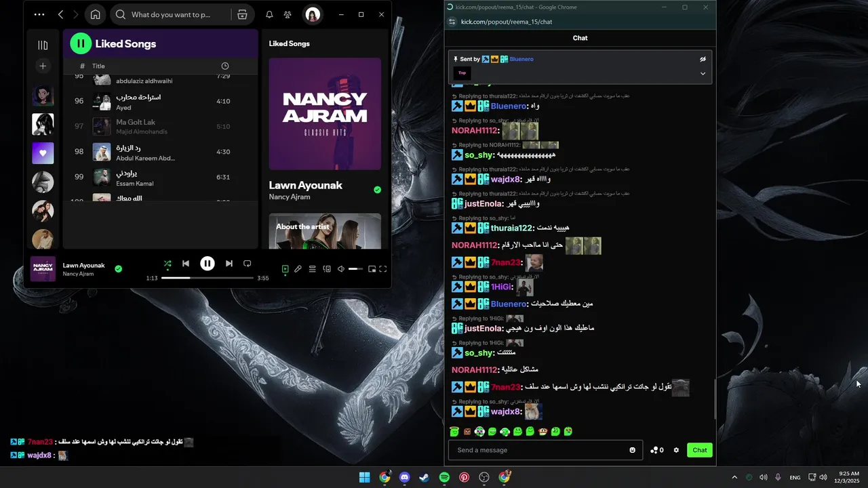868x488 pixels.
Task: Toggle liked checkmark in bottom player bar
Action: point(118,269)
